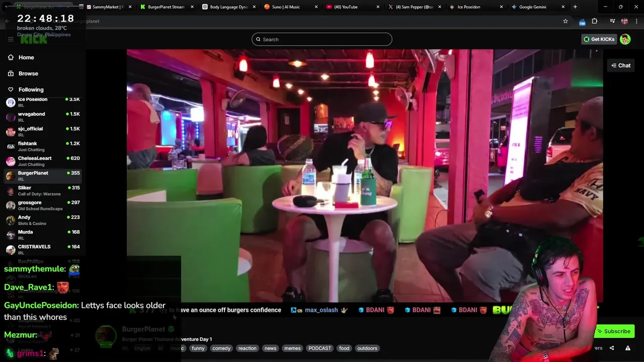Viewport: 644px width, 362px height.
Task: Open Ice Poseidon channel in sidebar
Action: coord(43,102)
